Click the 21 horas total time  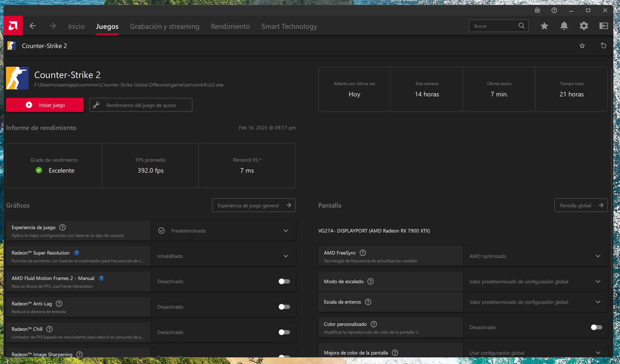[x=572, y=94]
